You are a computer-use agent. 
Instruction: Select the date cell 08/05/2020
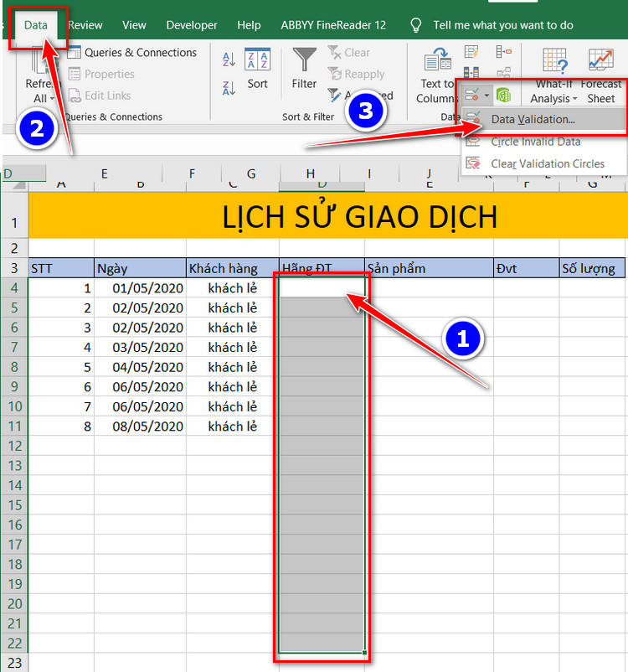[x=140, y=426]
